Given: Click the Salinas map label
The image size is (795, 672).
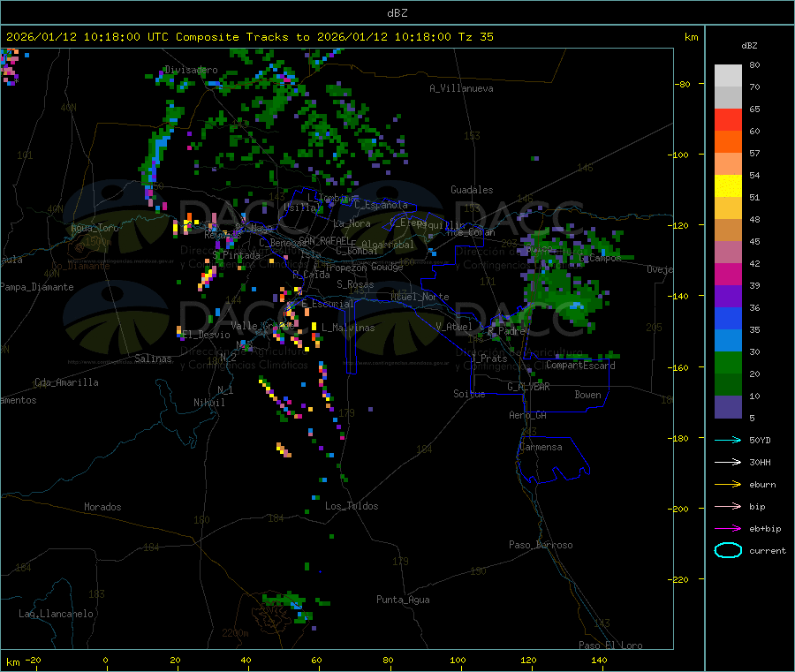Looking at the screenshot, I should pos(153,359).
